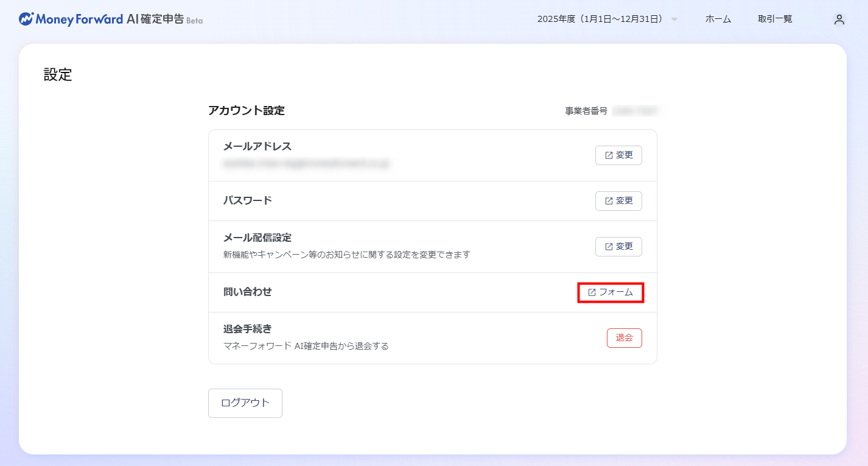
Task: Click the 退会手続き row heading
Action: (x=248, y=329)
